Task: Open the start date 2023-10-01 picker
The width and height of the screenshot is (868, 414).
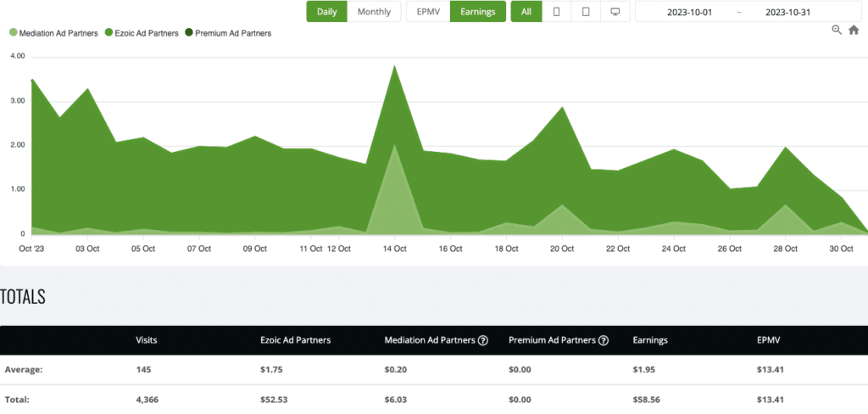Action: pos(687,12)
